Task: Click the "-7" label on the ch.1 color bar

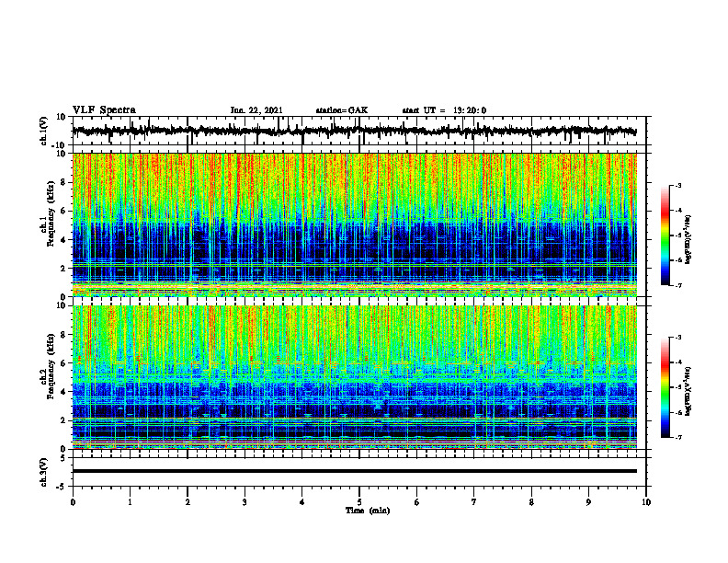Action: pos(677,285)
